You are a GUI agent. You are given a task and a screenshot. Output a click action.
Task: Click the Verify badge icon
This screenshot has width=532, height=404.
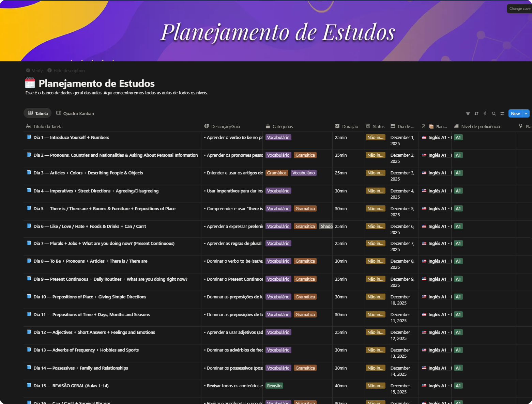[x=28, y=71]
